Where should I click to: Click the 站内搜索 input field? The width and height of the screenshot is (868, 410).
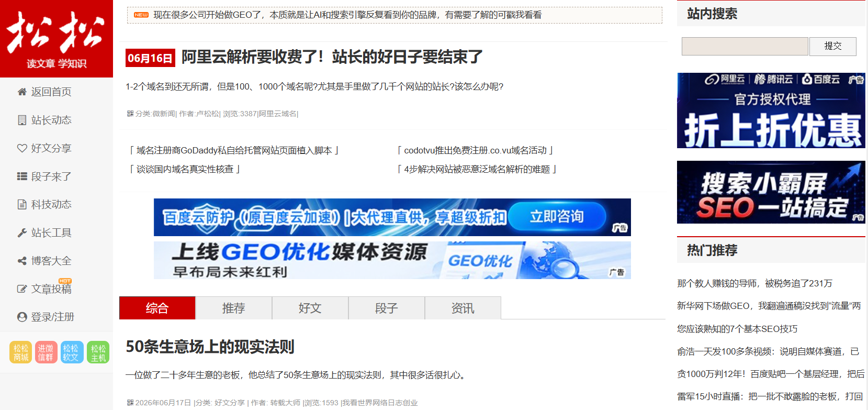tap(745, 46)
